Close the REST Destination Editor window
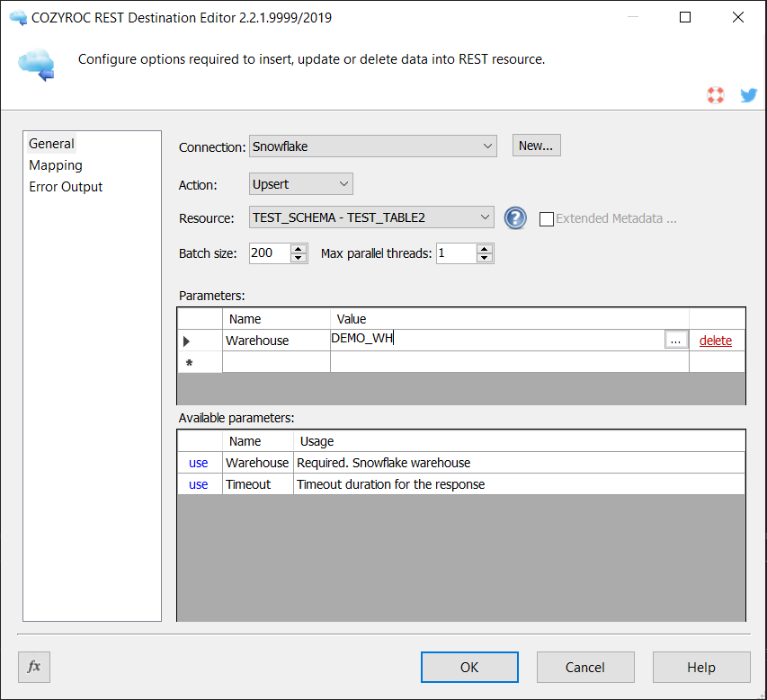The height and width of the screenshot is (700, 767). point(737,17)
